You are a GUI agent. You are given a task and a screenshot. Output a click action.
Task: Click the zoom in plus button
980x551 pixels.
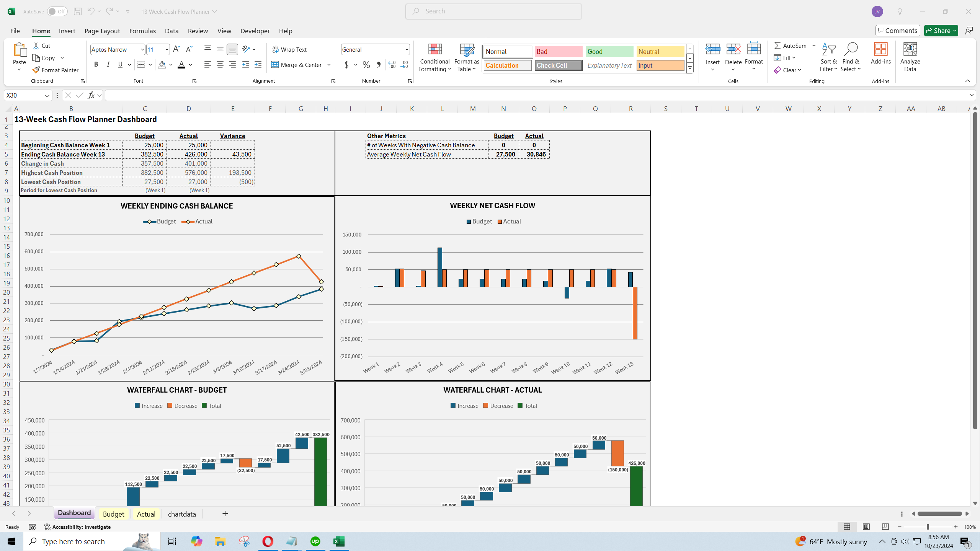pyautogui.click(x=955, y=527)
